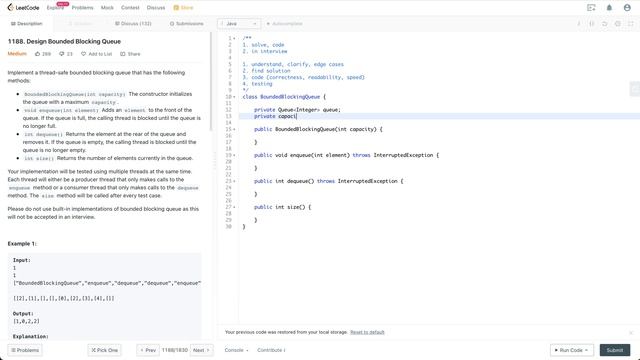Toggle the Autocomplete indicator
The image size is (640, 360).
pyautogui.click(x=284, y=24)
